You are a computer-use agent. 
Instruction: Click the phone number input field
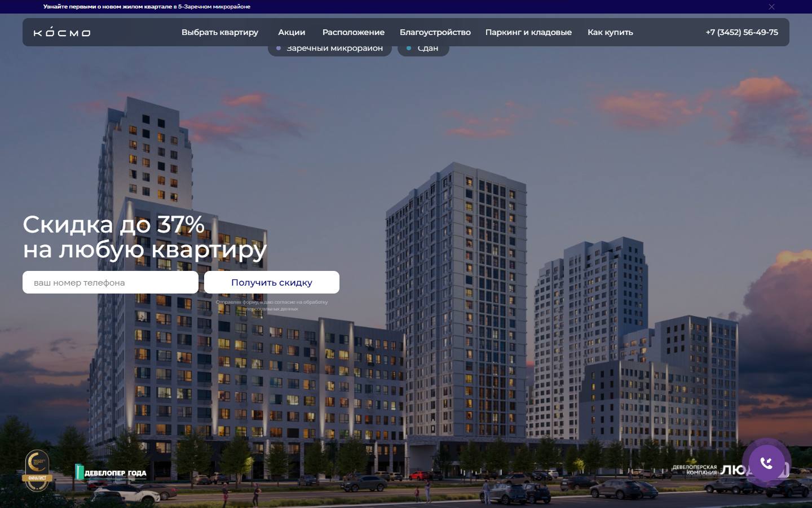point(111,282)
